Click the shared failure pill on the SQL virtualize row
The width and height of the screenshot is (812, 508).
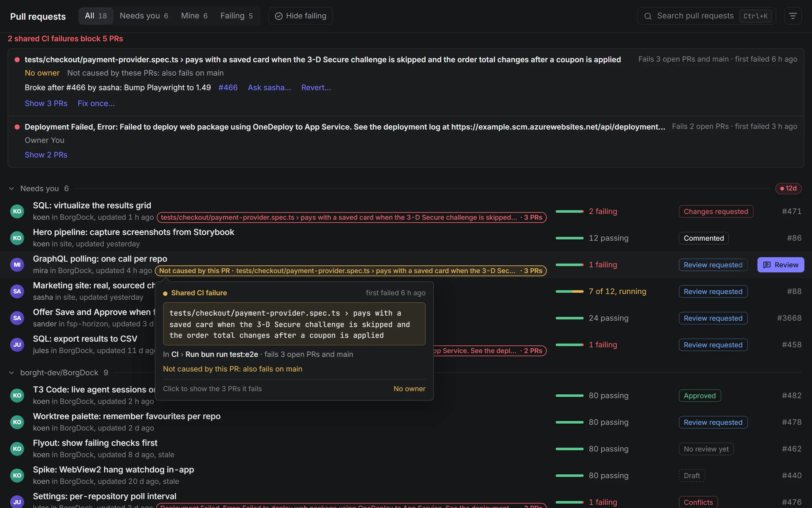[x=352, y=217]
